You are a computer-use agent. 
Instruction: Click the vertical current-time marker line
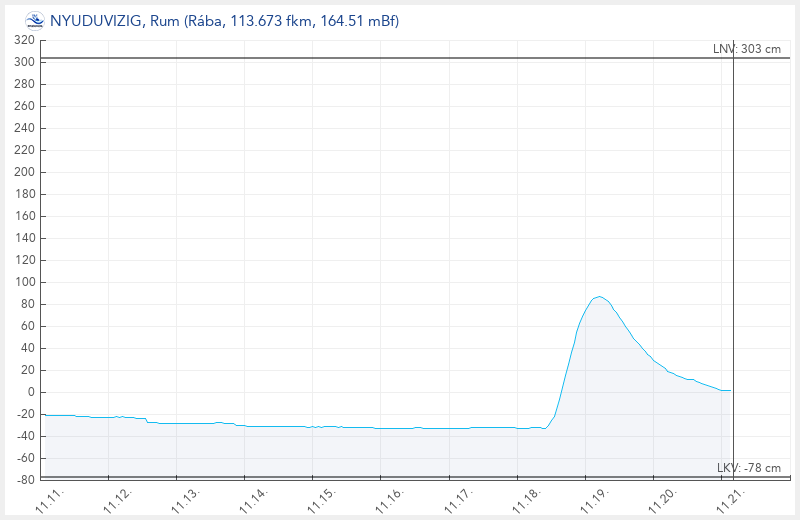point(733,250)
